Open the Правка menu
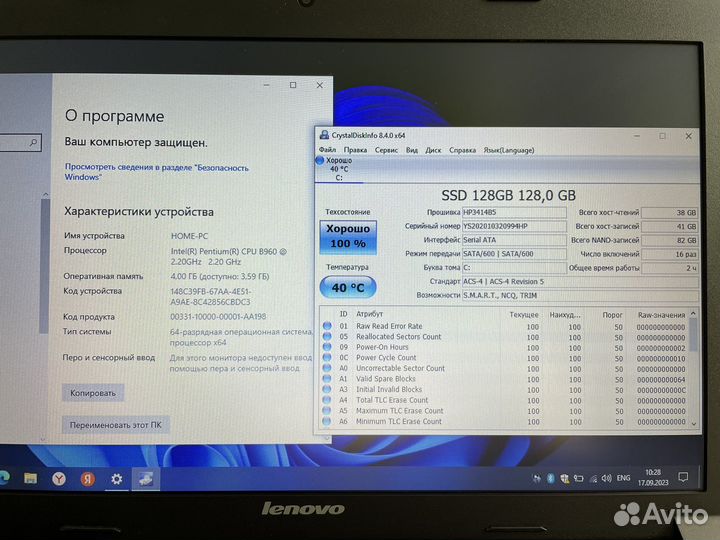The height and width of the screenshot is (540, 720). pos(355,150)
